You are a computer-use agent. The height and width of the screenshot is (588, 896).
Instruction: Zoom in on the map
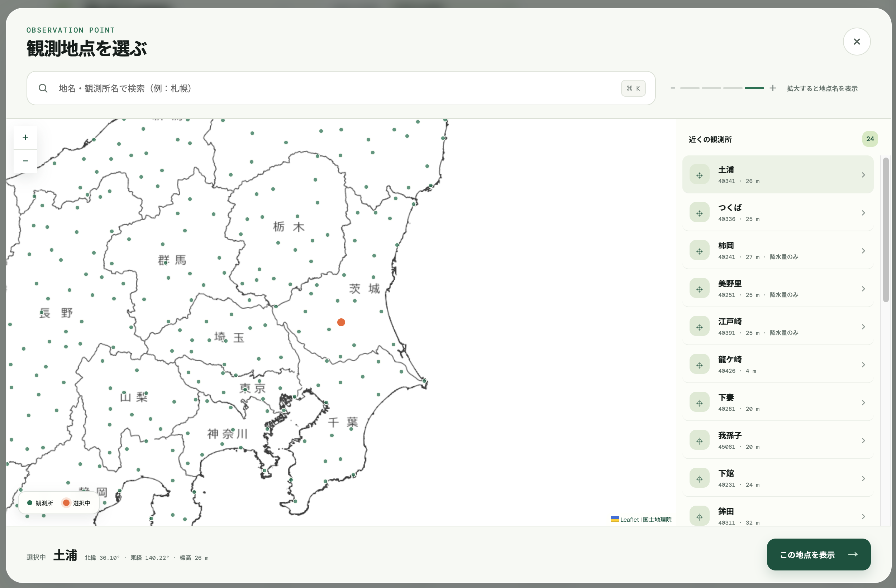coord(25,137)
